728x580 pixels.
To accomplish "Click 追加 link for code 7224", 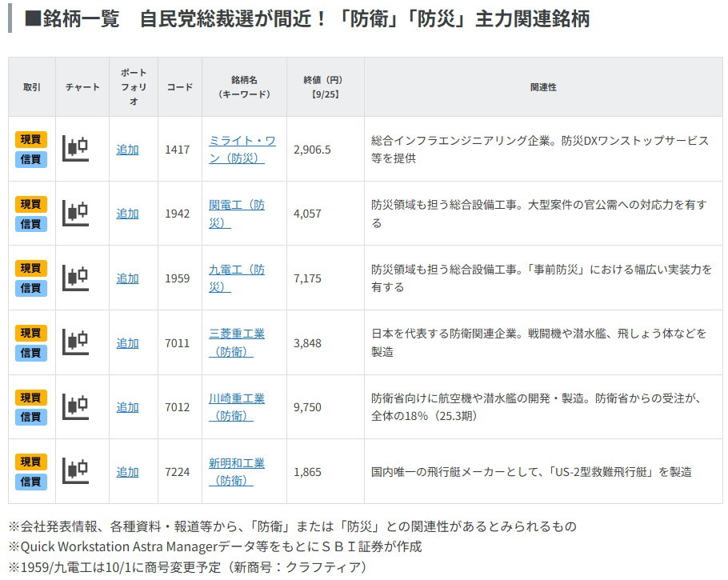I will 127,472.
